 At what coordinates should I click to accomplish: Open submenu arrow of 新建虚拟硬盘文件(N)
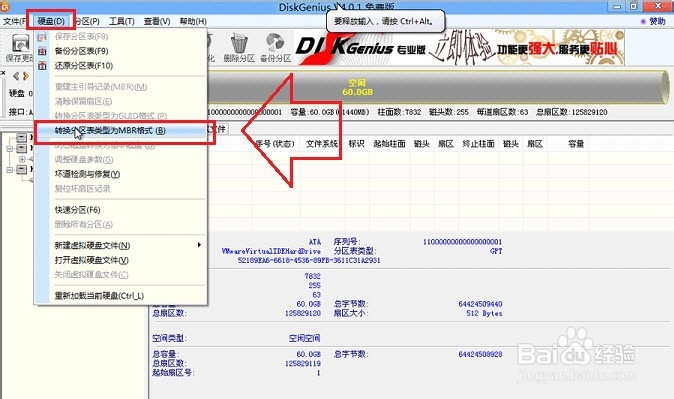(199, 245)
